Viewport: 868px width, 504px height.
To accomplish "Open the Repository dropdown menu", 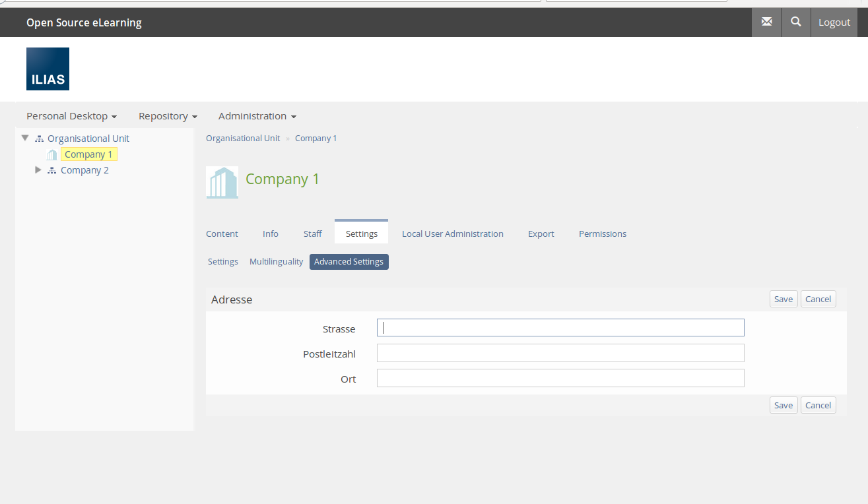I will [x=168, y=116].
